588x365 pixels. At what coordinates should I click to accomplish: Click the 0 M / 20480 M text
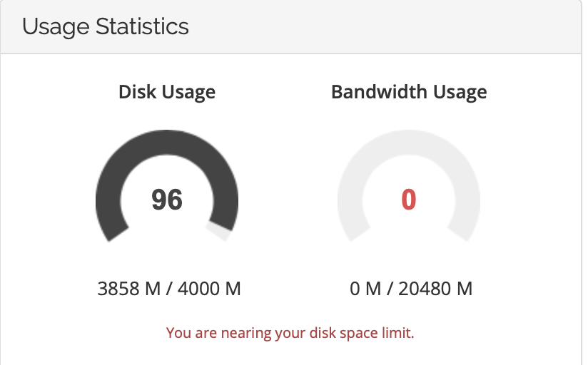411,289
